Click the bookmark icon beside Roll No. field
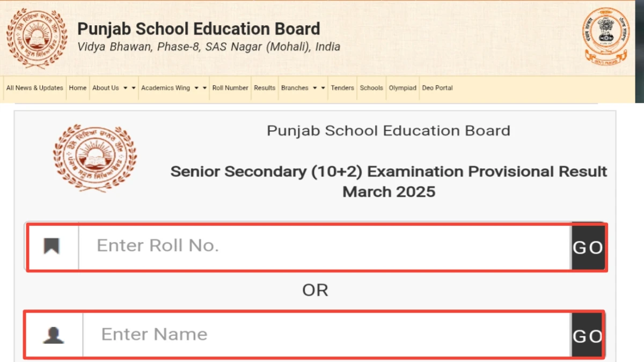The image size is (644, 362). [52, 246]
